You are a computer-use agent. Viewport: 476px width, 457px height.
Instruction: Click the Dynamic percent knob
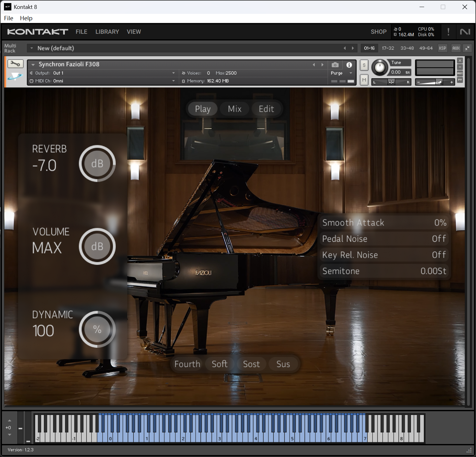pyautogui.click(x=97, y=329)
